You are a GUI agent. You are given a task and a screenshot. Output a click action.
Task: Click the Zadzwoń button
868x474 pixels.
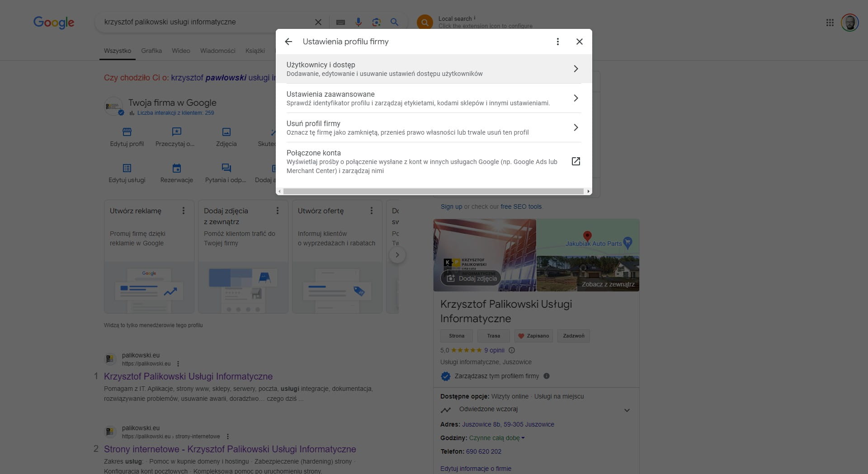[573, 336]
